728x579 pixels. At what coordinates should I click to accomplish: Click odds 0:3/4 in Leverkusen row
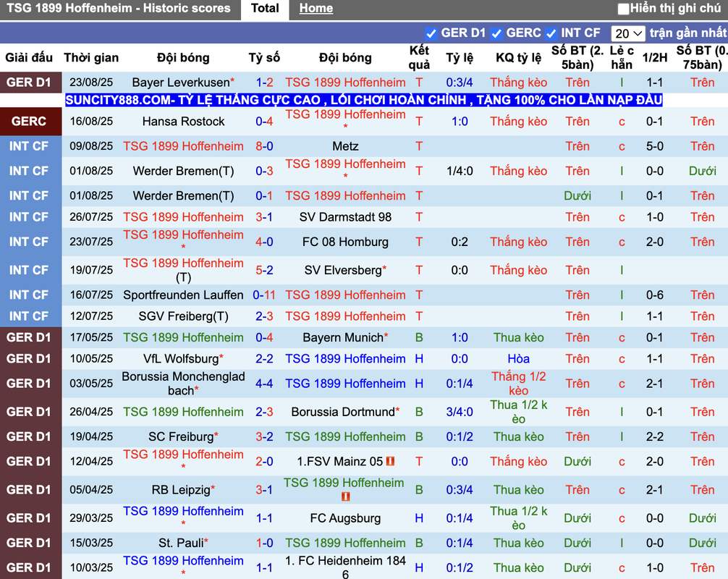pyautogui.click(x=460, y=83)
